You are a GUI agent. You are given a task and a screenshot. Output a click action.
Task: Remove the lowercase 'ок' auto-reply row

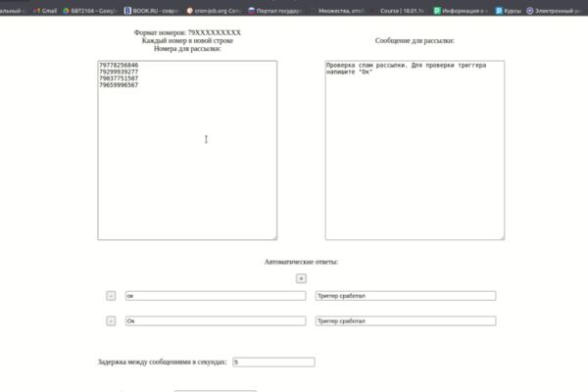click(x=111, y=296)
